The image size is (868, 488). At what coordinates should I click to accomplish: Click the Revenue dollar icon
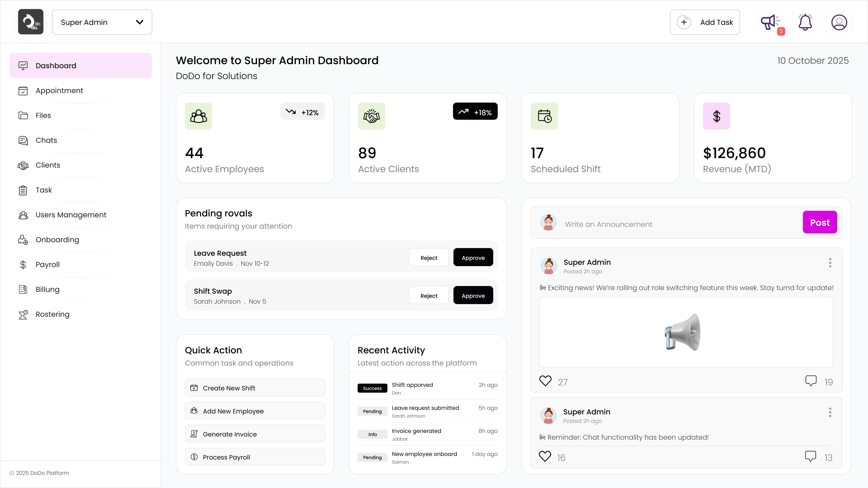coord(716,116)
